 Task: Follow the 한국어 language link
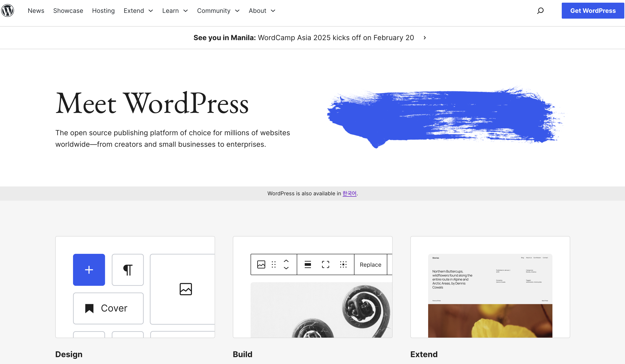click(349, 193)
